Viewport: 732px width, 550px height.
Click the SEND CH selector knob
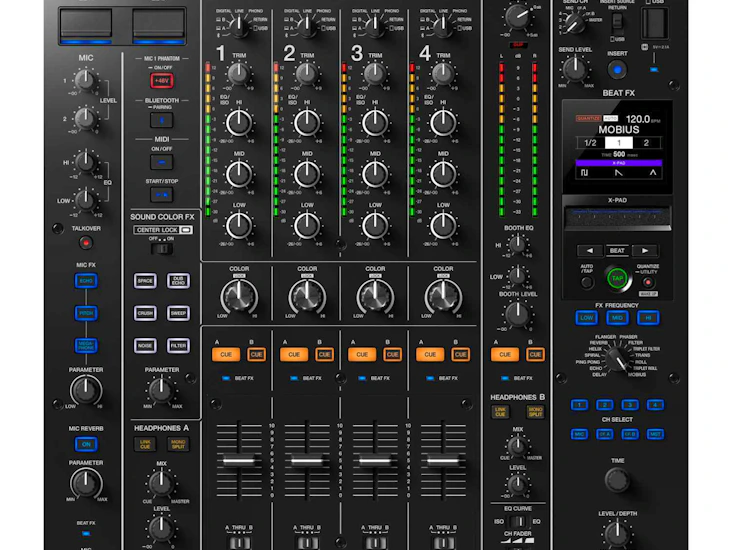point(575,22)
